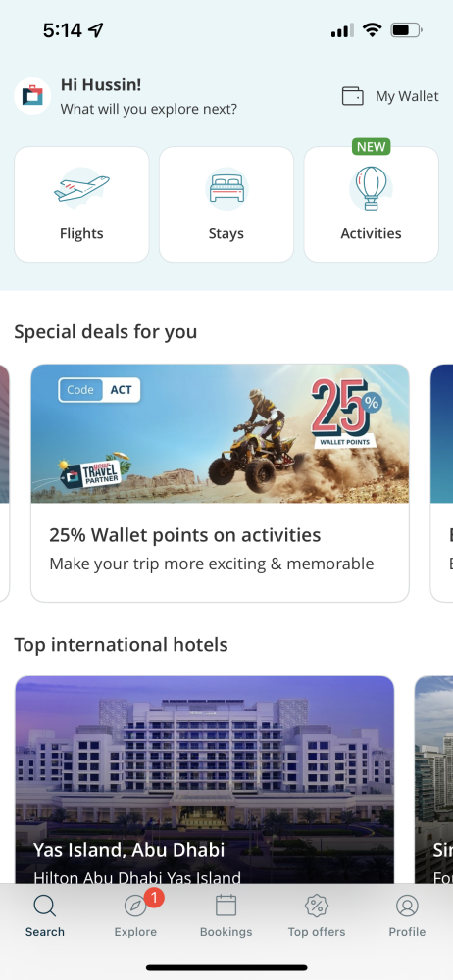The width and height of the screenshot is (453, 980).
Task: Open the Top offers percent badge icon
Action: [x=317, y=905]
